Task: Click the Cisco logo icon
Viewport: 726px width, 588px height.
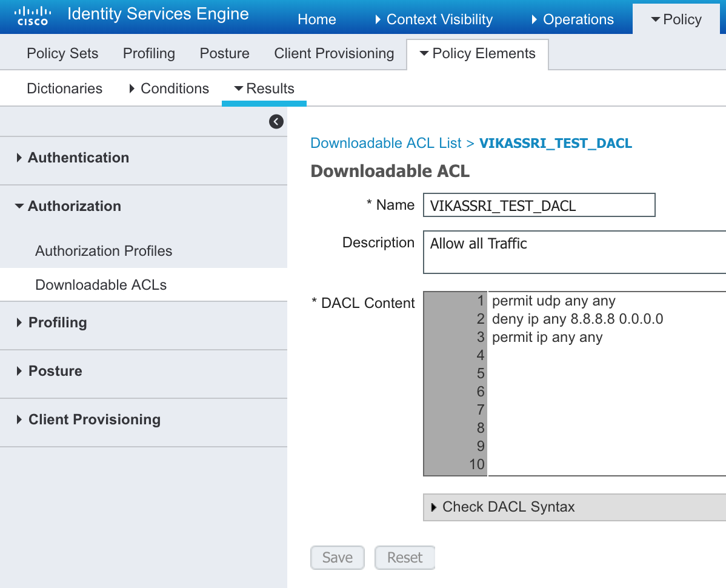Action: tap(32, 16)
